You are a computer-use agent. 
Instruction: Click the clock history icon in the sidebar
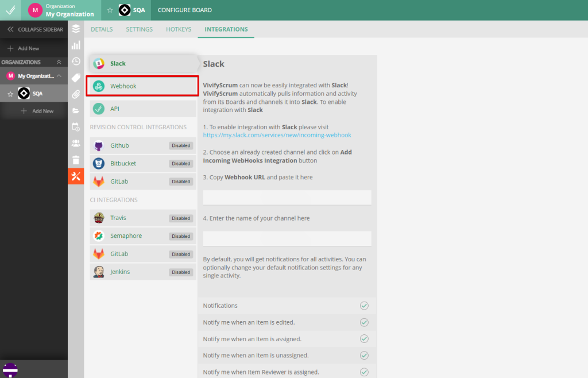pos(76,61)
